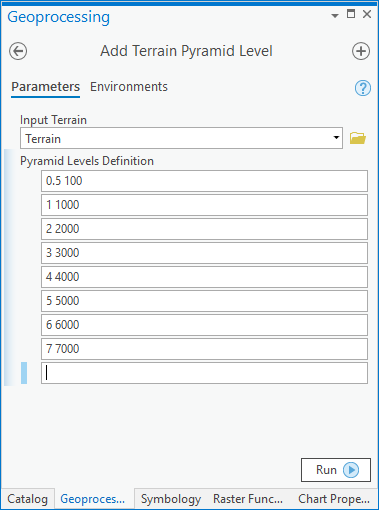Image resolution: width=379 pixels, height=510 pixels.
Task: Open the Catalog pane tab
Action: pos(28,499)
